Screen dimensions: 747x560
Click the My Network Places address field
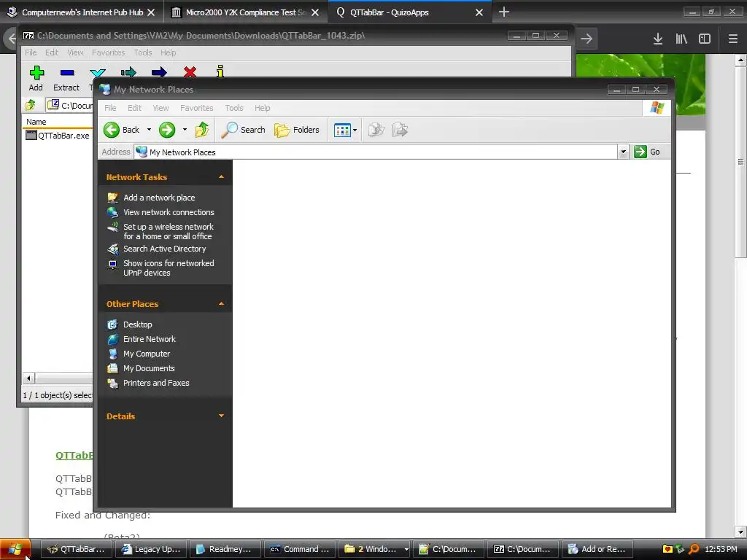pyautogui.click(x=376, y=152)
